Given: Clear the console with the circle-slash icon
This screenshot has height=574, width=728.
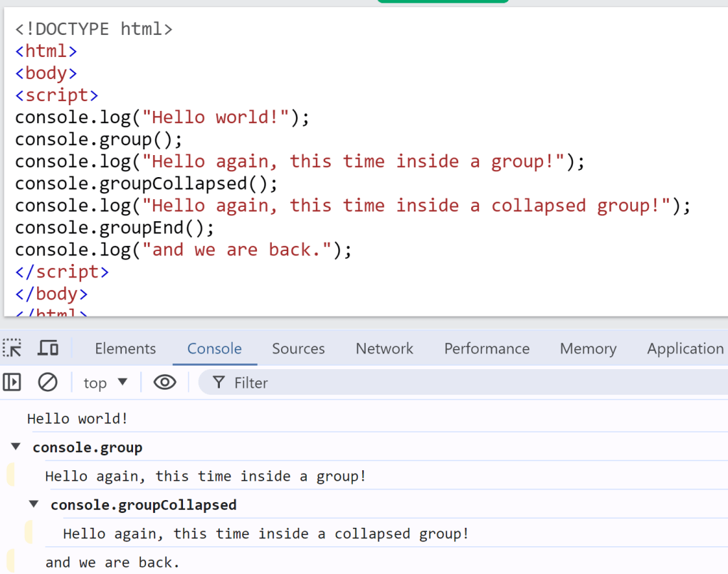Looking at the screenshot, I should click(x=48, y=383).
